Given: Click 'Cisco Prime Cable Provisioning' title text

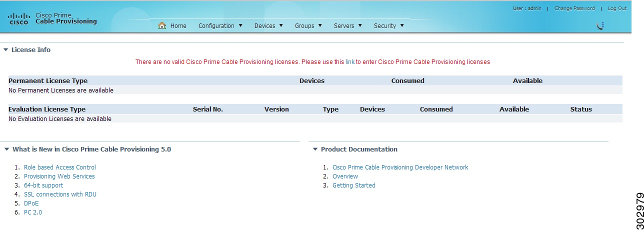Looking at the screenshot, I should point(66,18).
